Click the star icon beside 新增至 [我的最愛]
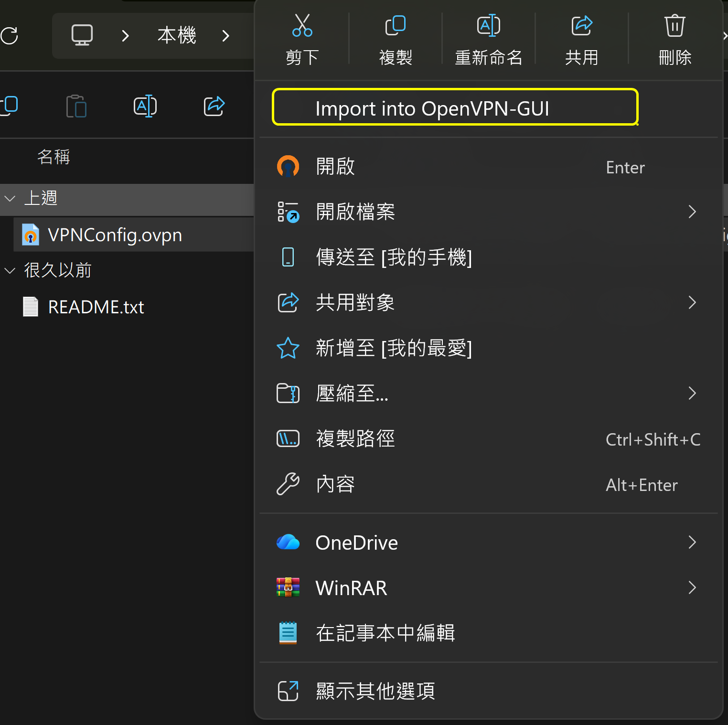Image resolution: width=728 pixels, height=725 pixels. click(x=288, y=348)
